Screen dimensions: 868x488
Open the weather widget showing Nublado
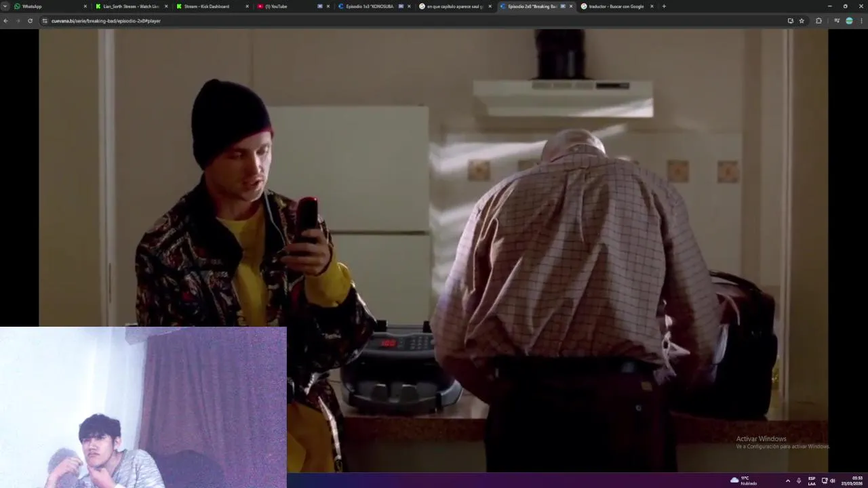(x=743, y=481)
